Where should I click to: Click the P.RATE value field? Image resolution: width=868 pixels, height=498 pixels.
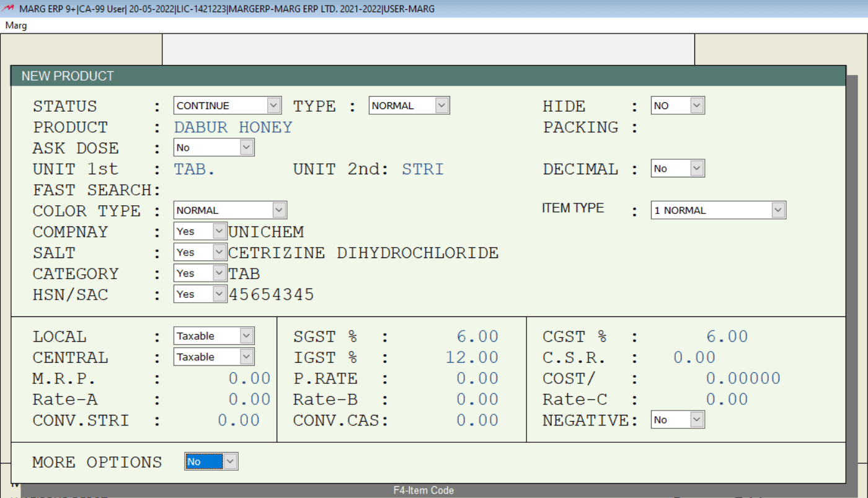tap(477, 379)
